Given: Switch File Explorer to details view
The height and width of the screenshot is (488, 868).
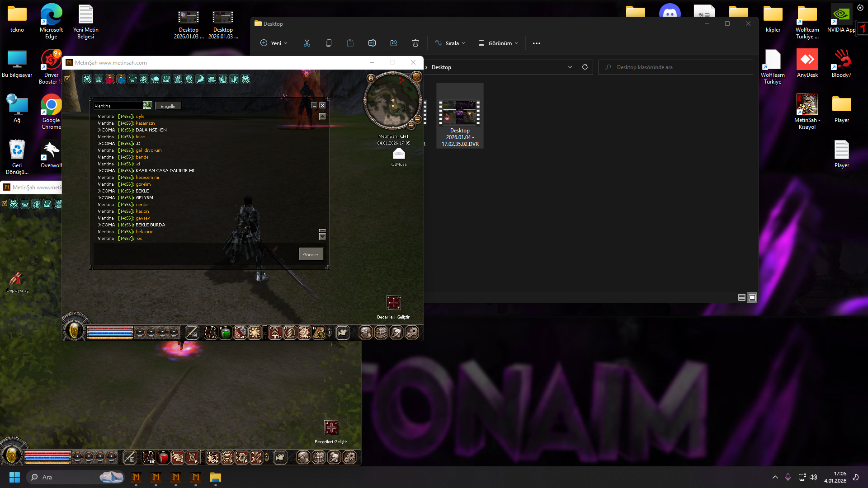Looking at the screenshot, I should pos(742,297).
